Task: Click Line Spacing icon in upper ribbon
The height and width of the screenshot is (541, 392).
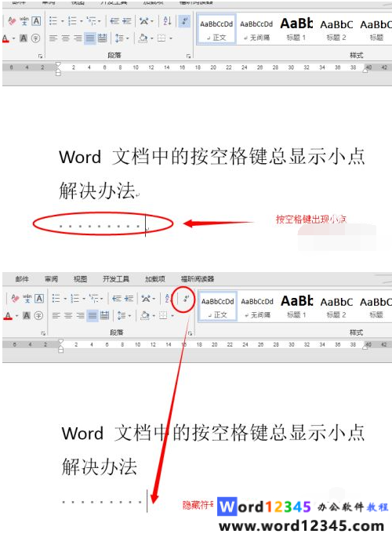Action: [119, 38]
